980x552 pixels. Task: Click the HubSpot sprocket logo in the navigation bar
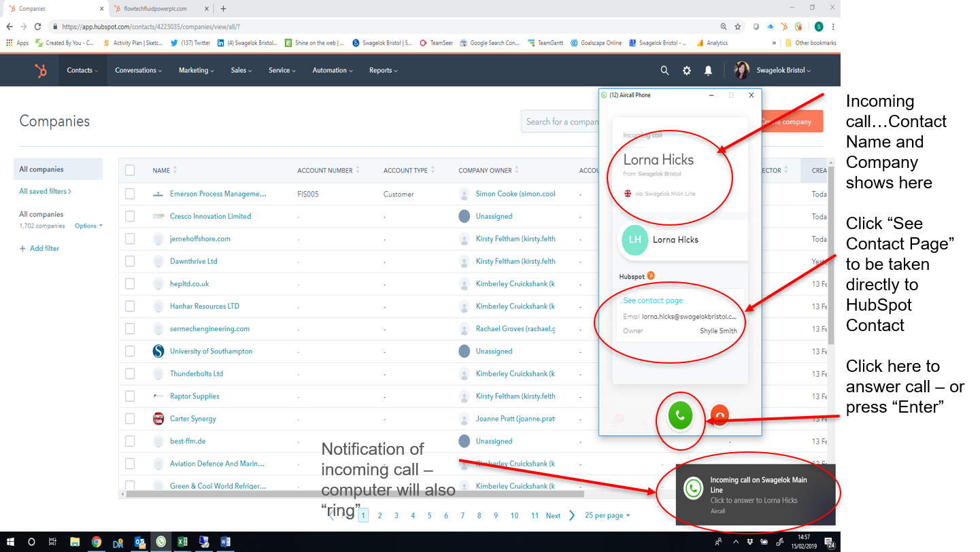(41, 70)
